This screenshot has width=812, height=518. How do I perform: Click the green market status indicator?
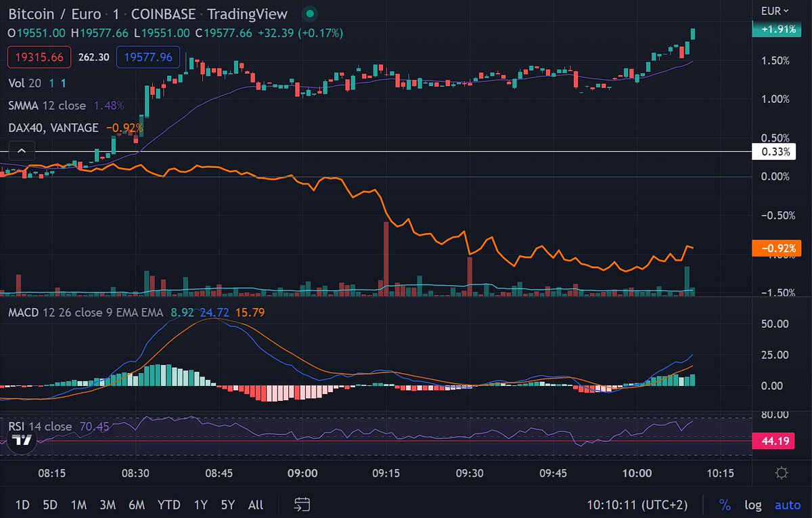click(x=309, y=14)
